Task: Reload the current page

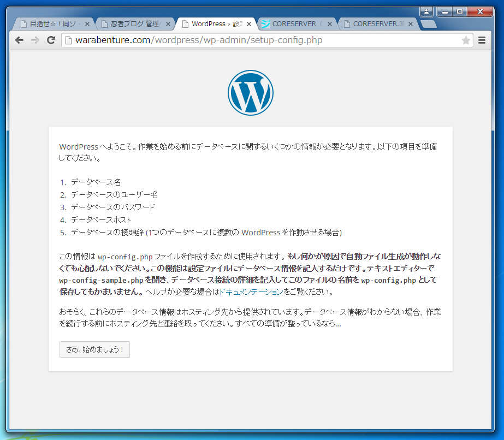Action: click(51, 40)
